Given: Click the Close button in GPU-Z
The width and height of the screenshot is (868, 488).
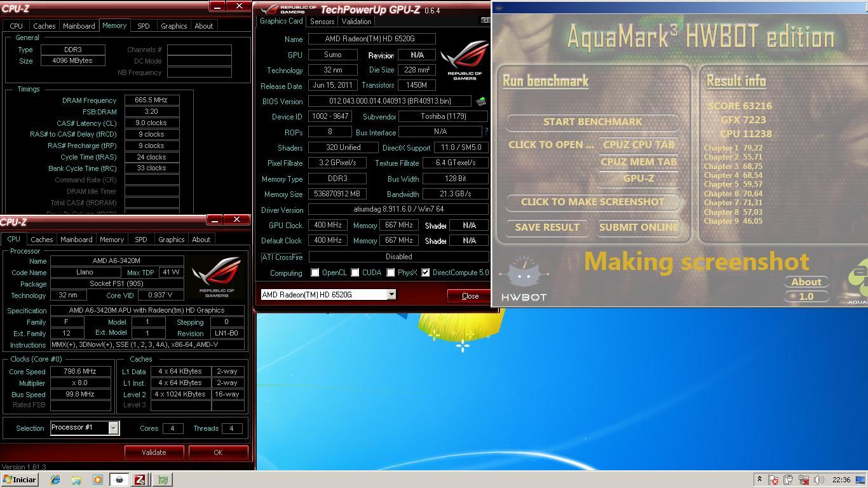Looking at the screenshot, I should (x=470, y=296).
